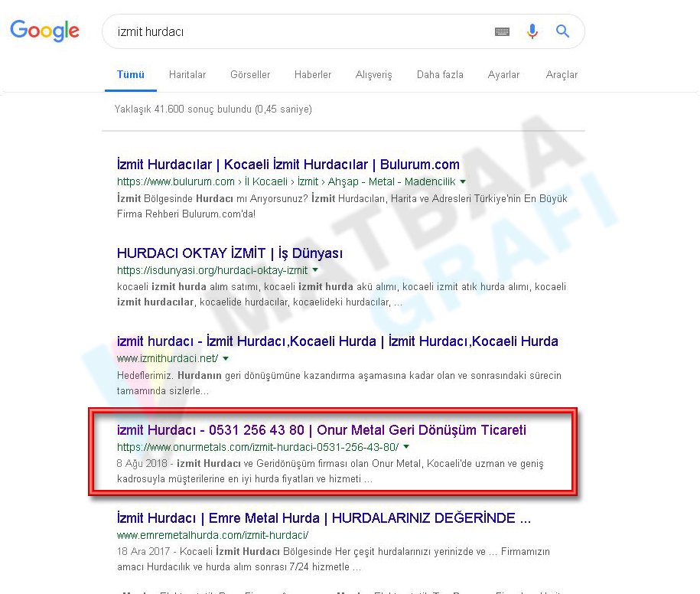Start voice search with microphone icon
This screenshot has height=594, width=700.
(x=532, y=31)
